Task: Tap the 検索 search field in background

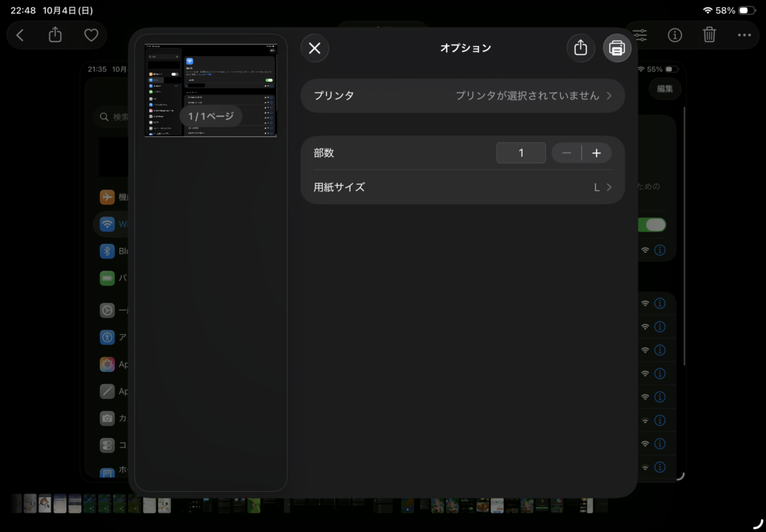Action: (x=112, y=117)
